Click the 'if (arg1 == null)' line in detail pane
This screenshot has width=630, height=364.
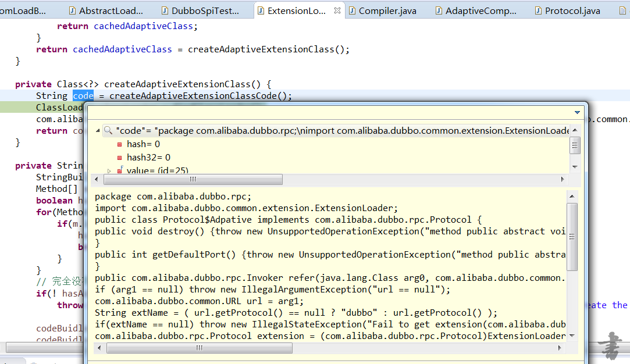(x=272, y=290)
